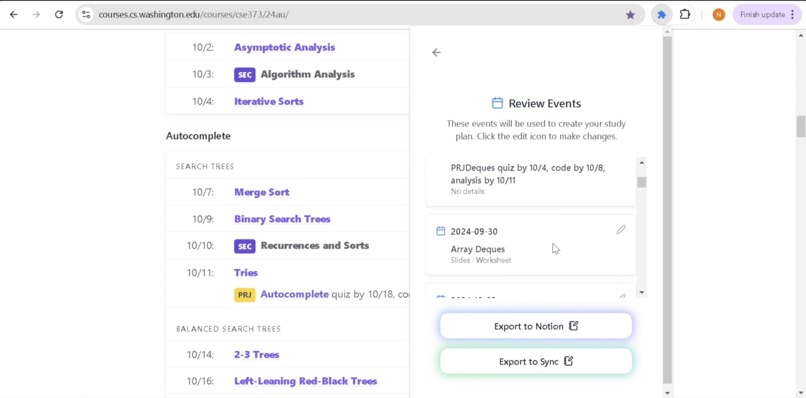Click the bookmark star icon
The image size is (806, 398).
630,14
